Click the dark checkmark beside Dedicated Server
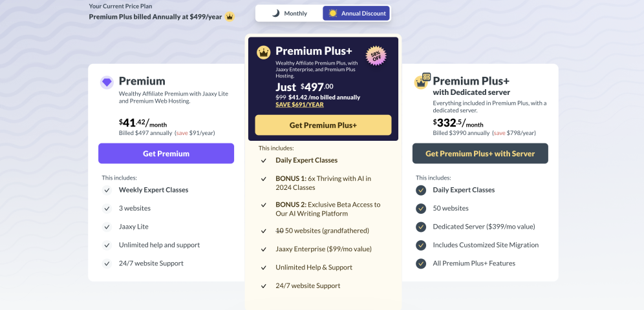Image resolution: width=644 pixels, height=310 pixels. (421, 227)
